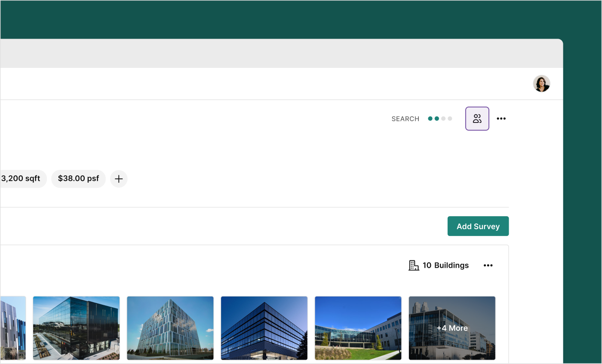The height and width of the screenshot is (364, 602).
Task: Click the Add Survey button
Action: 478,226
